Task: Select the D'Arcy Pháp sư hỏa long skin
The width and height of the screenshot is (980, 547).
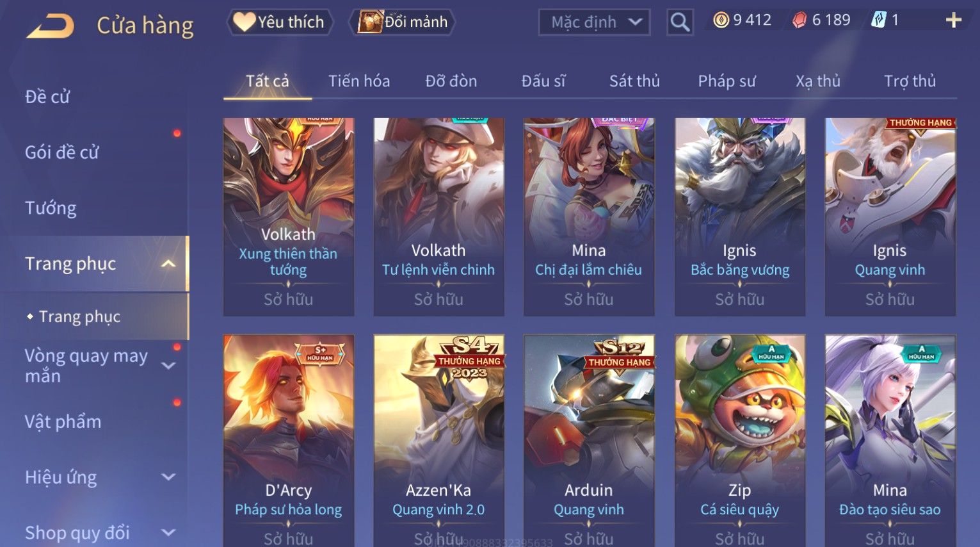Action: (288, 441)
